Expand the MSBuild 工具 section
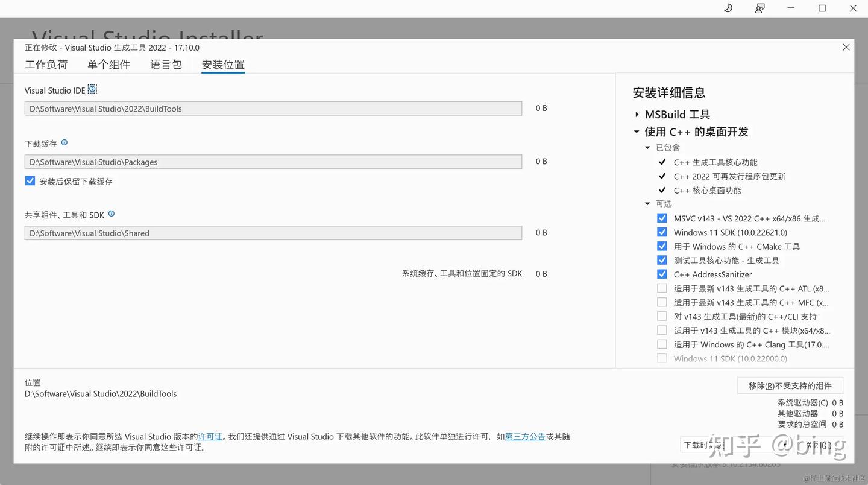The width and height of the screenshot is (868, 485). (x=637, y=115)
